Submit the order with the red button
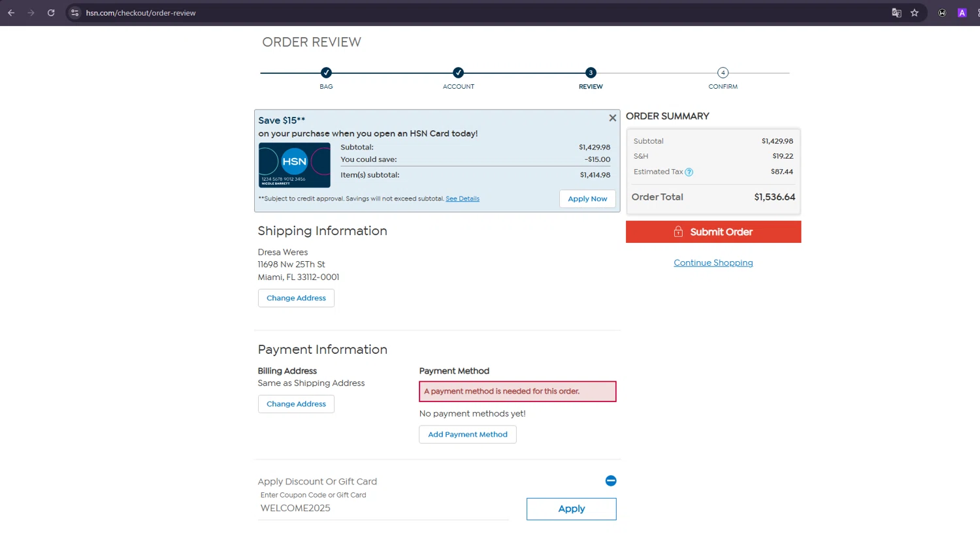 713,232
